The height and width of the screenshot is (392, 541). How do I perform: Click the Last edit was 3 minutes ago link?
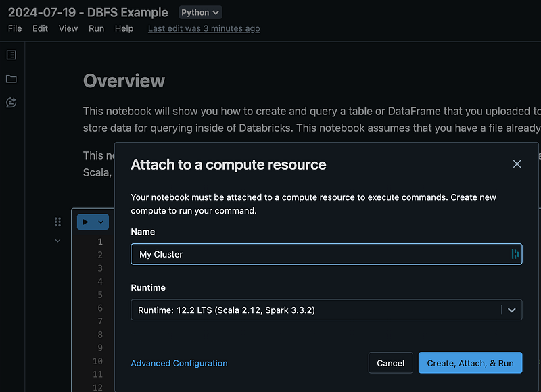pos(204,28)
